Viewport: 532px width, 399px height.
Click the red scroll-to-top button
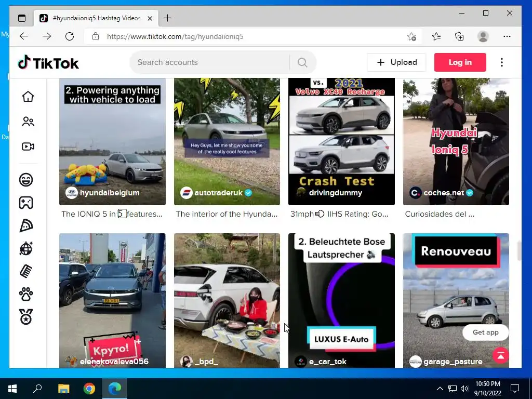[500, 355]
